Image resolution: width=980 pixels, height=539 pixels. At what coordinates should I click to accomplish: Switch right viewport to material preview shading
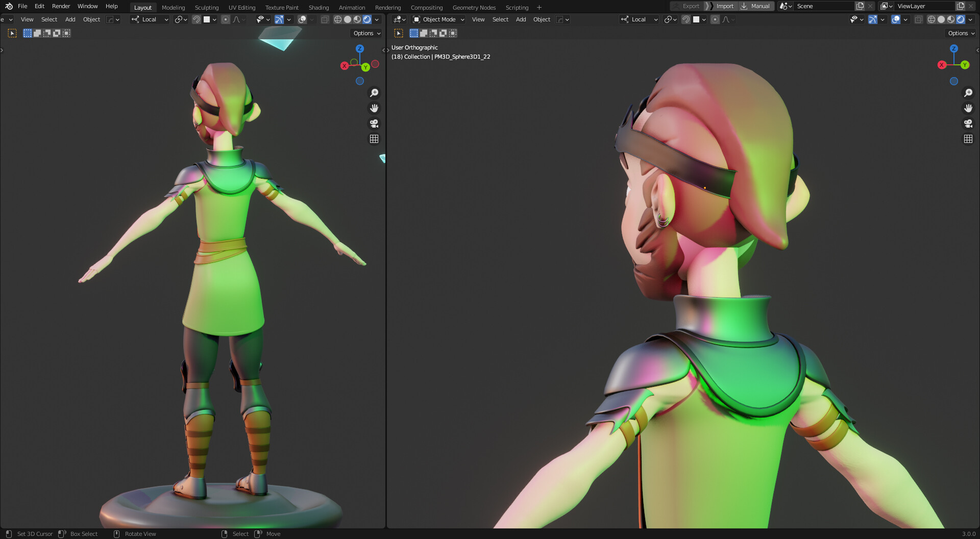click(x=950, y=19)
